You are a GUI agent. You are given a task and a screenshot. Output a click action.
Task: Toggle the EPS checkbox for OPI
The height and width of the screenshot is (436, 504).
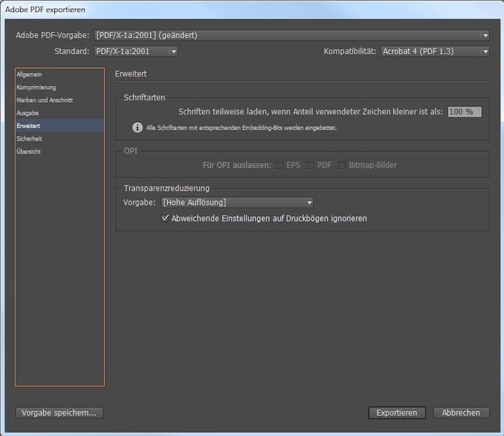point(279,165)
